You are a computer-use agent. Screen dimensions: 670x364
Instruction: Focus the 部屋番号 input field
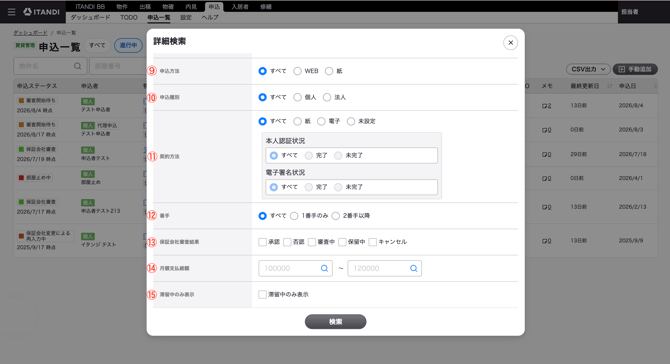pos(118,66)
